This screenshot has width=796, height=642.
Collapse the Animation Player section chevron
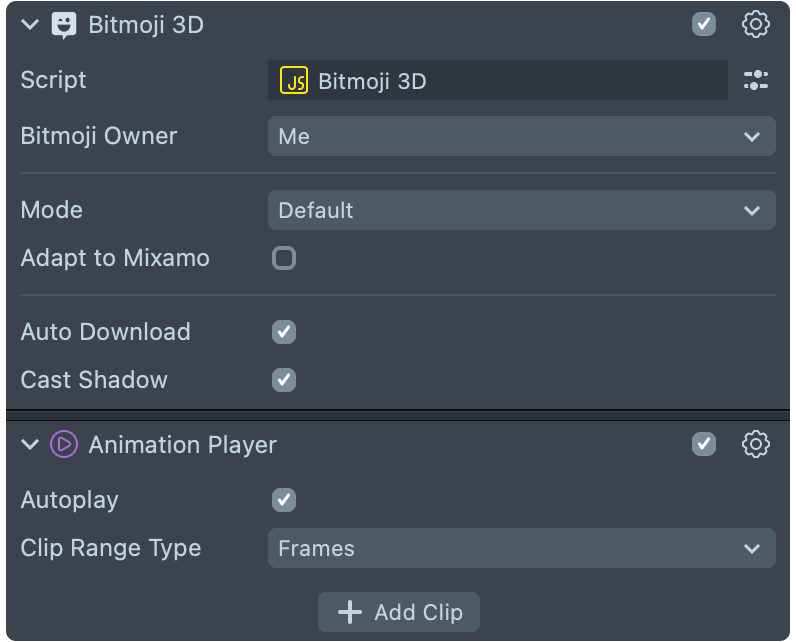[x=30, y=445]
